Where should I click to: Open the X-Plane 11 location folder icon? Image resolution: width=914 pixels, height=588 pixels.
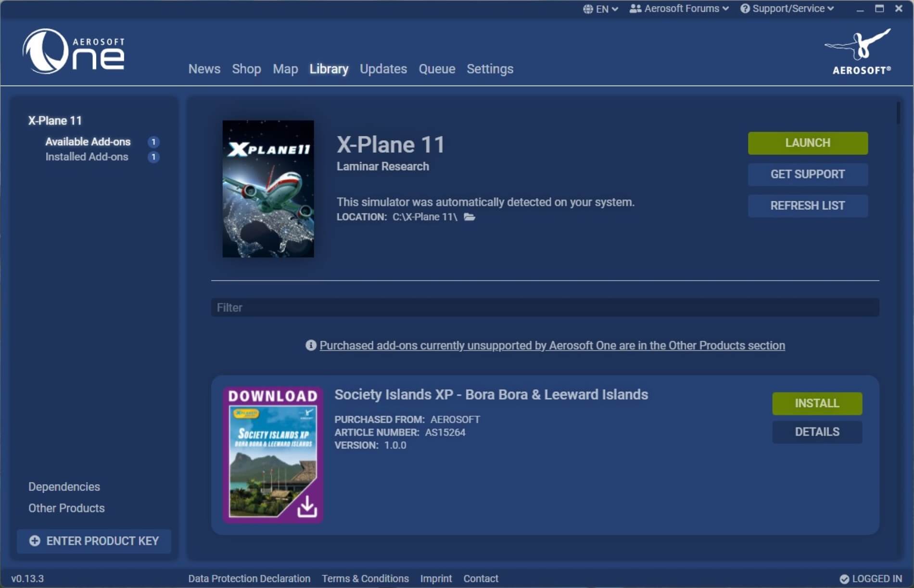coord(470,217)
